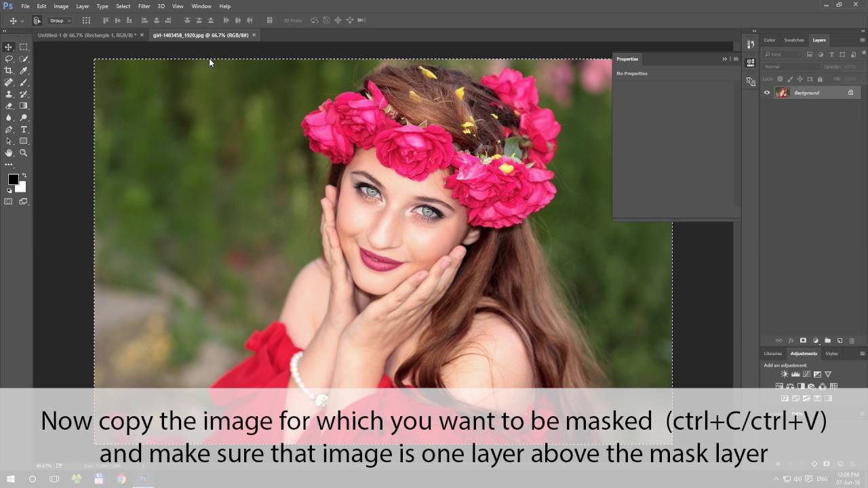This screenshot has height=488, width=868.
Task: Add Curves adjustment
Action: coord(806,374)
